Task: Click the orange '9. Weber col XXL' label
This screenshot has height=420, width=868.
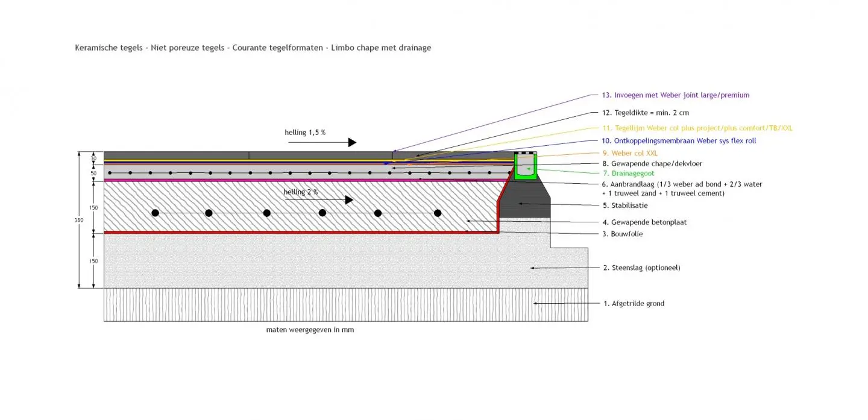Action: 630,153
